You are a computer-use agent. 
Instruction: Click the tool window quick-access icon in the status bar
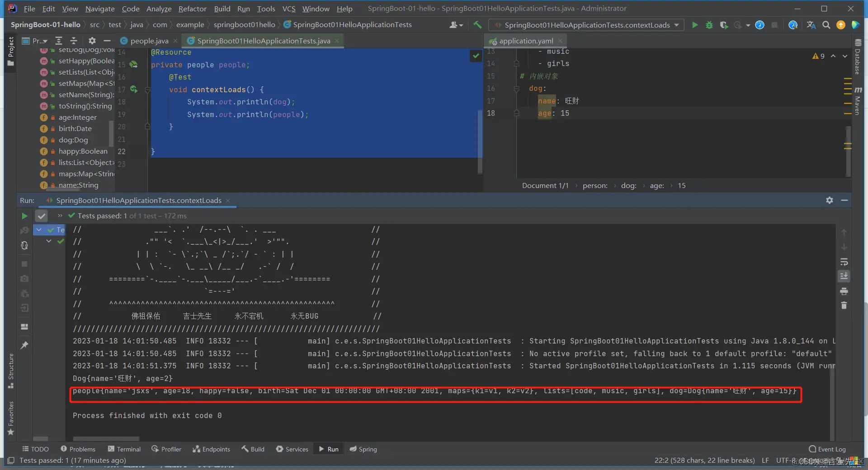(x=11, y=461)
